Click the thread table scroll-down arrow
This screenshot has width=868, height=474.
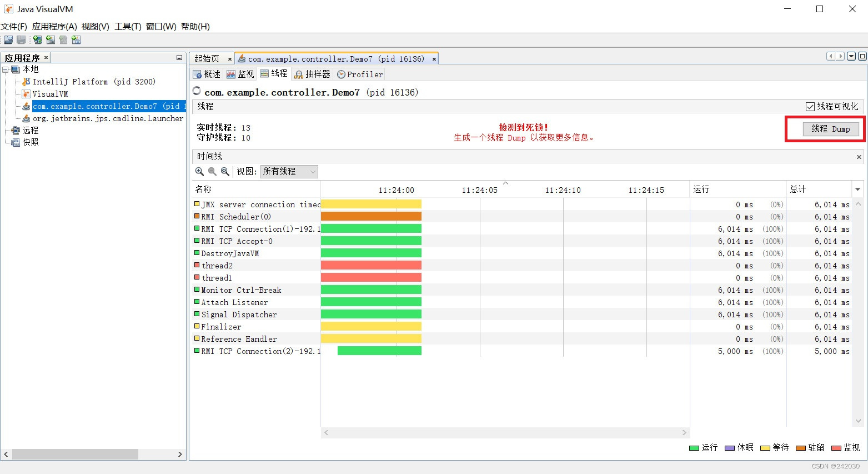tap(858, 421)
